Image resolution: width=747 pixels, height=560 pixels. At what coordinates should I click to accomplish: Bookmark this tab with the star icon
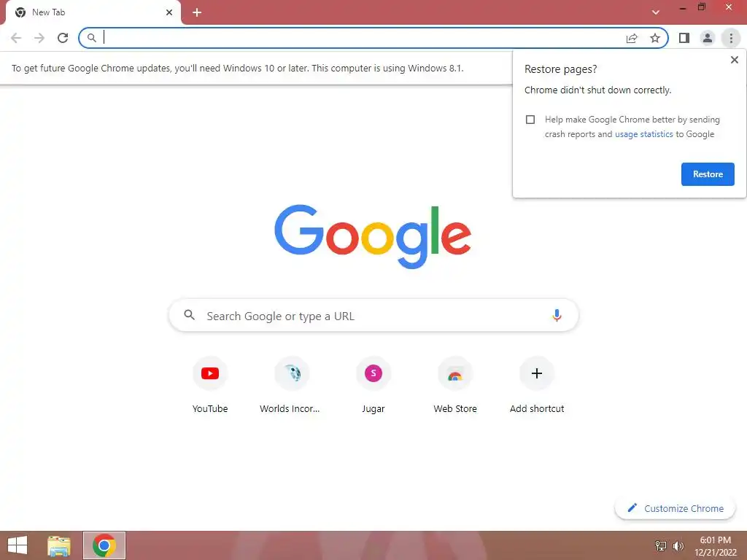tap(655, 38)
